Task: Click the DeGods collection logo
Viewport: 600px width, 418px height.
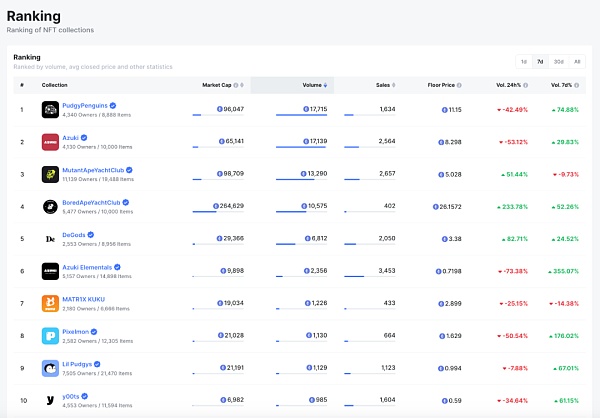Action: tap(50, 239)
